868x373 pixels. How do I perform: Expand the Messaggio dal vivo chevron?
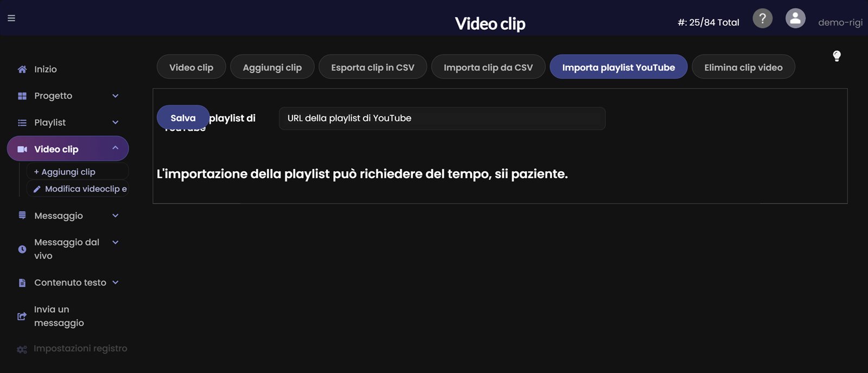tap(115, 242)
